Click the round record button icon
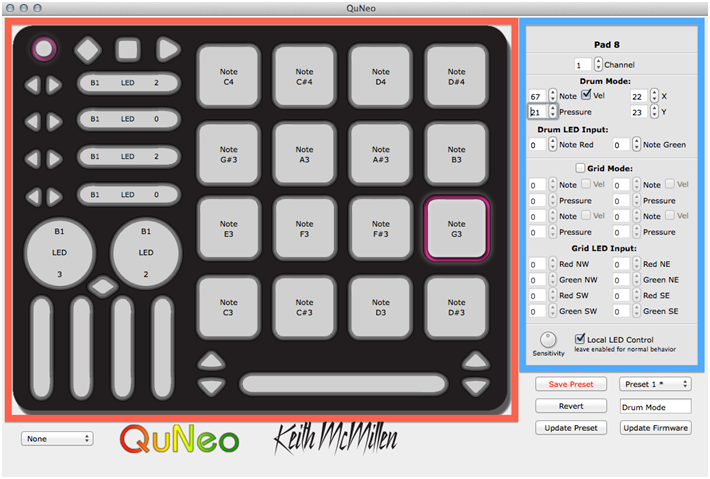 point(44,48)
